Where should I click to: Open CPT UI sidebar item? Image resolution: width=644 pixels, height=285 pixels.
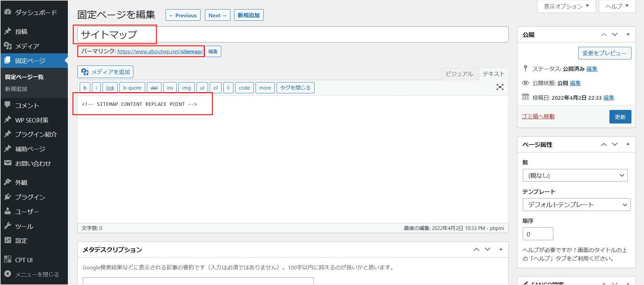tap(23, 260)
